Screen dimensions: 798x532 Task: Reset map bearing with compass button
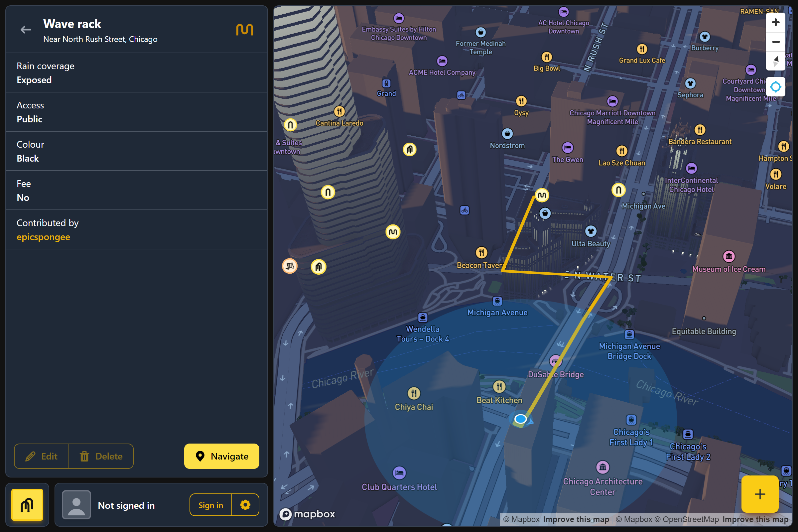(x=775, y=62)
